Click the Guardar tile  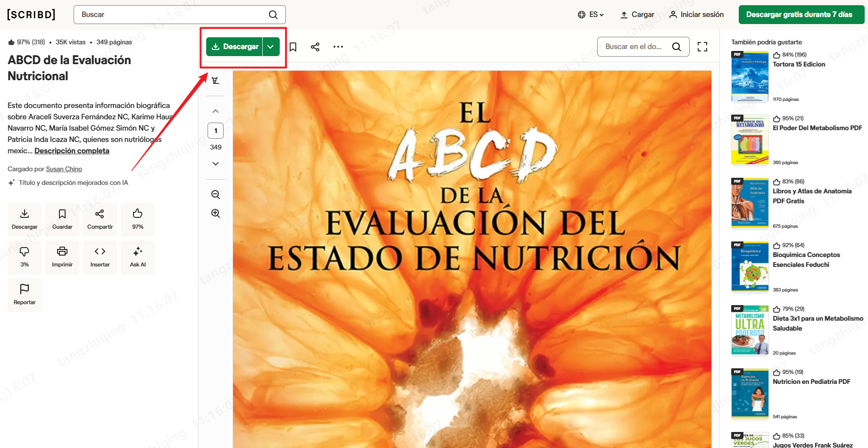[x=62, y=220]
